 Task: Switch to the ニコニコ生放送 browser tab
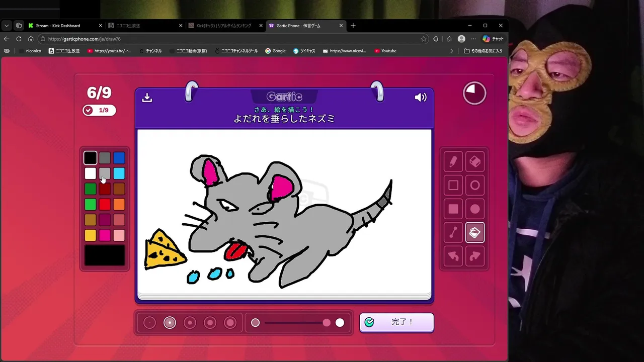coord(145,26)
